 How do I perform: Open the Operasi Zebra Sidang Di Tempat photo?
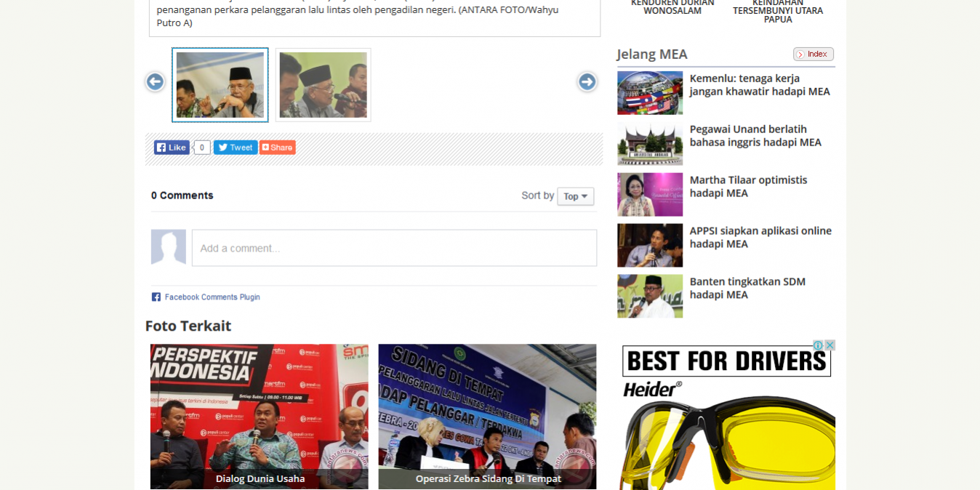tap(487, 417)
